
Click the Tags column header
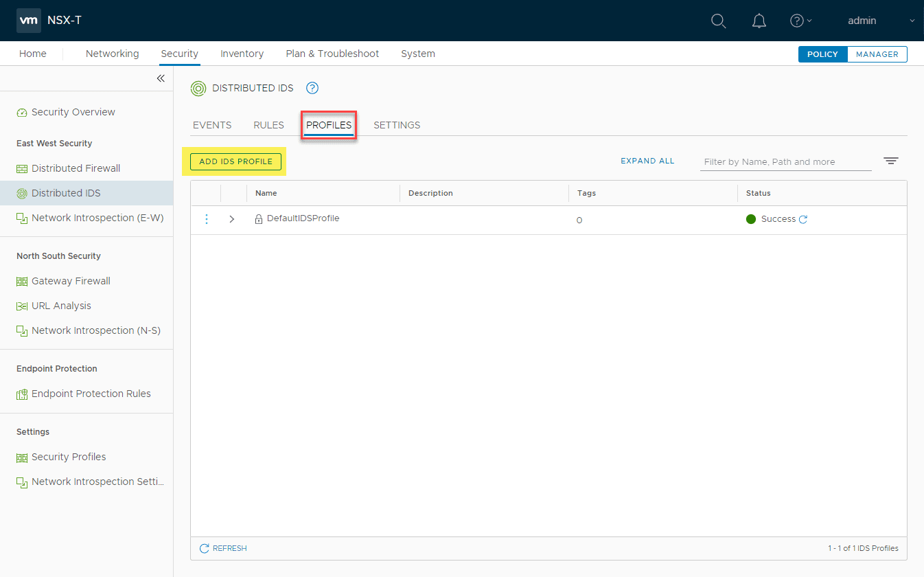click(x=586, y=194)
